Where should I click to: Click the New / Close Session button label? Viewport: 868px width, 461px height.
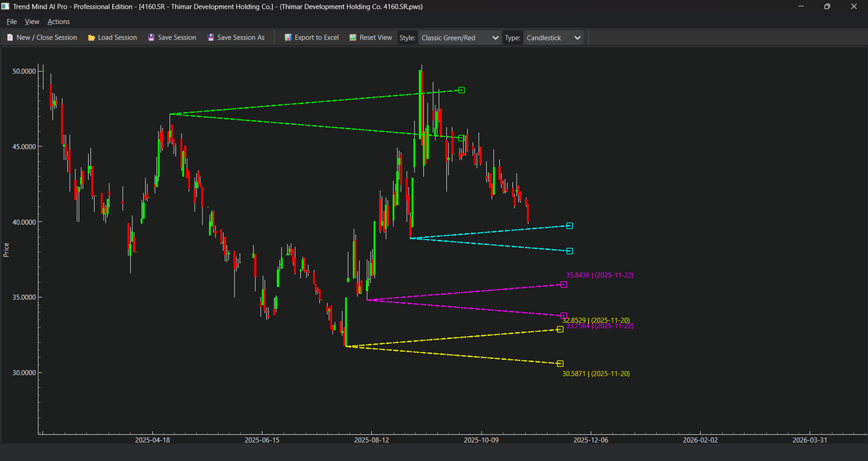click(x=47, y=38)
